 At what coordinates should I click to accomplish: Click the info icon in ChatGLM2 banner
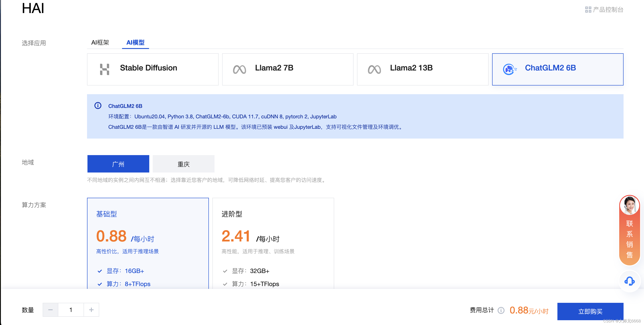point(97,106)
